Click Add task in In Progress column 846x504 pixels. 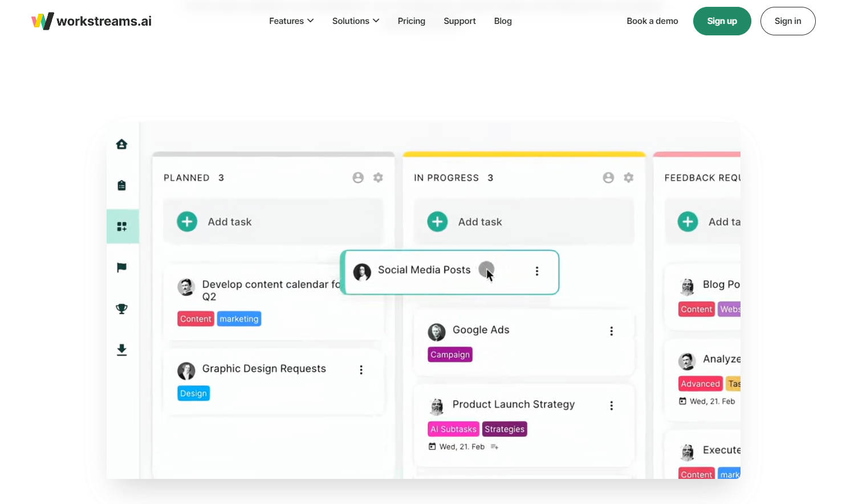(524, 222)
